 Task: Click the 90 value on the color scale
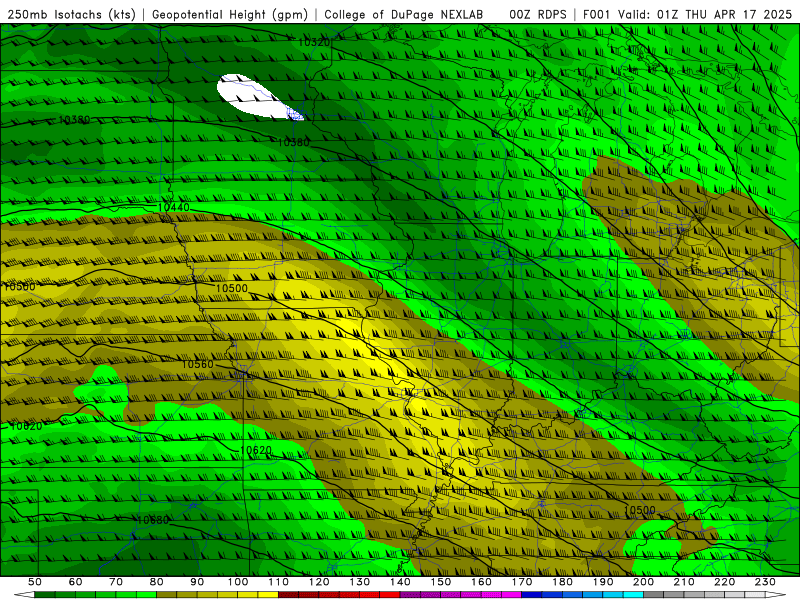point(197,582)
